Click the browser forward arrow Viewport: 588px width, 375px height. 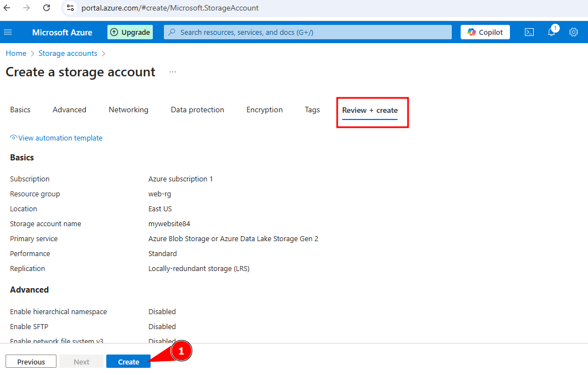pyautogui.click(x=26, y=8)
